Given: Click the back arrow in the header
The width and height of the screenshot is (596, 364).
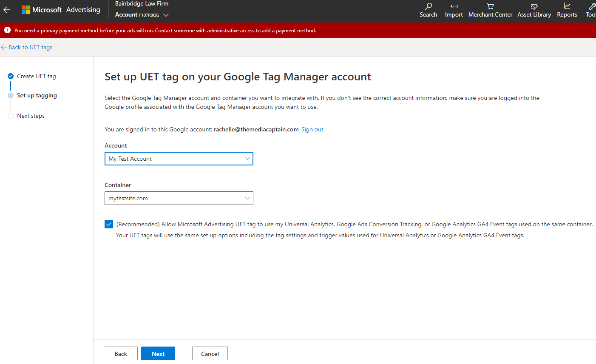Looking at the screenshot, I should [7, 10].
